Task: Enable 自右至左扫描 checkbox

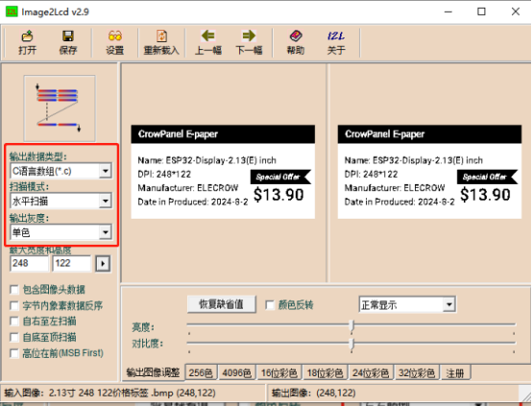Action: 14,322
